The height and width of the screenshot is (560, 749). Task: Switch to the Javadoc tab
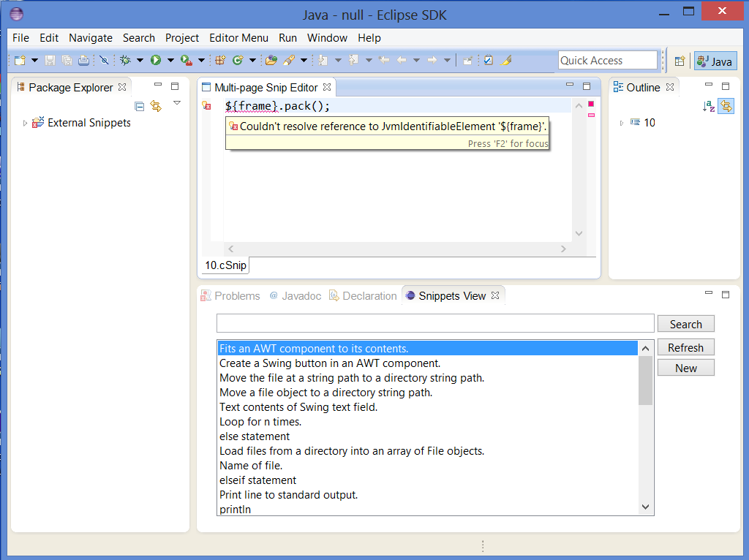[296, 296]
